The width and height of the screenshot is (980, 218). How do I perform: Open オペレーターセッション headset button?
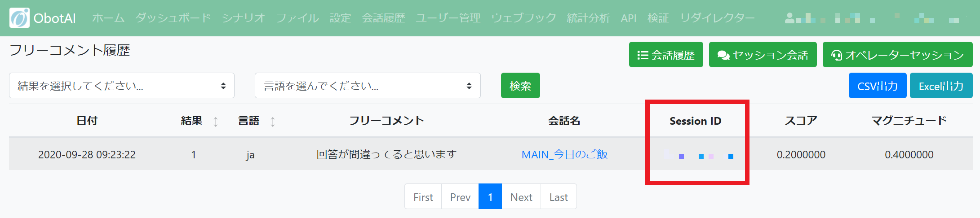click(x=897, y=55)
